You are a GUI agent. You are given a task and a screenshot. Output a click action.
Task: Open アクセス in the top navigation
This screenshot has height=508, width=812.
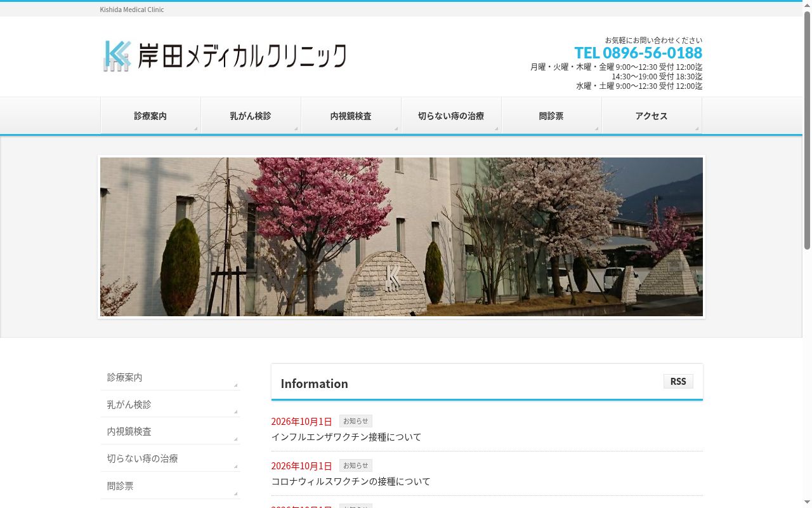[652, 116]
